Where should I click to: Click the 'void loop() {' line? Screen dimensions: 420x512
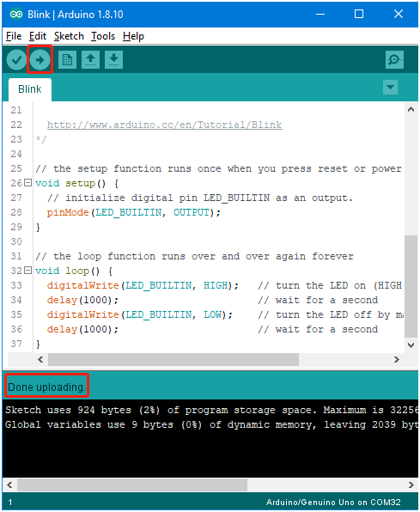(74, 271)
